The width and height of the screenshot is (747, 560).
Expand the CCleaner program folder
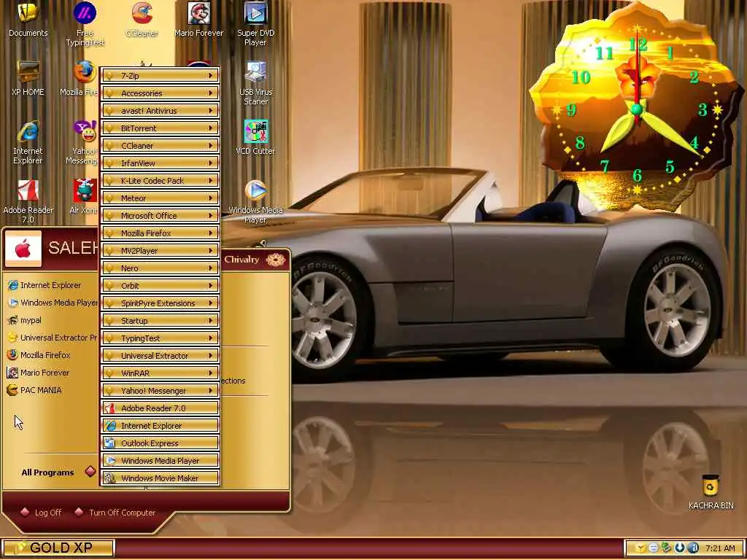point(160,146)
